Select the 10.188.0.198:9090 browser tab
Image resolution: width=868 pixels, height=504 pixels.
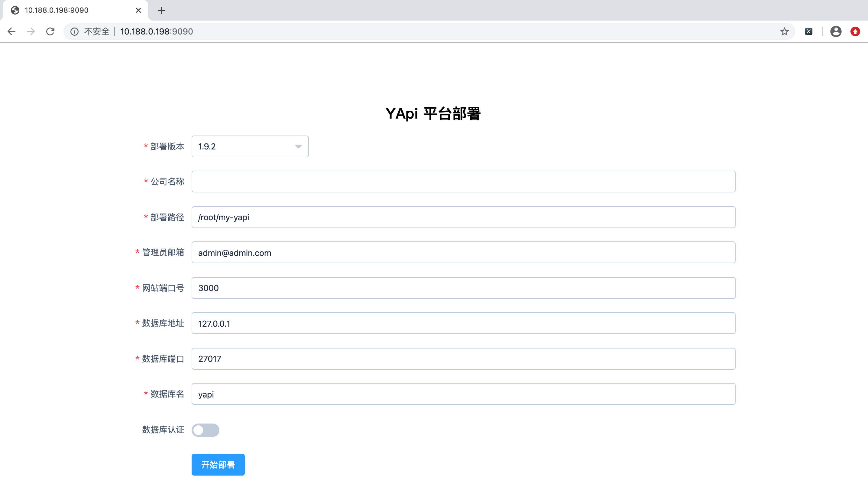tap(69, 10)
